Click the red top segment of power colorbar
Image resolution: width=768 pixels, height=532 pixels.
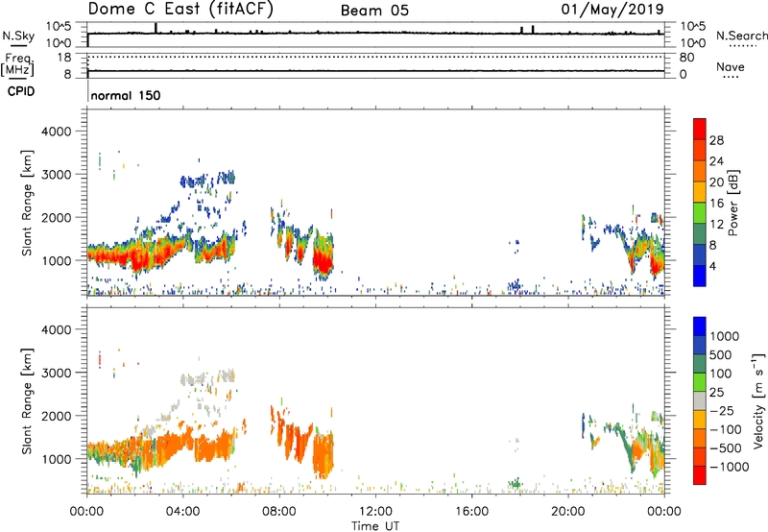(700, 130)
